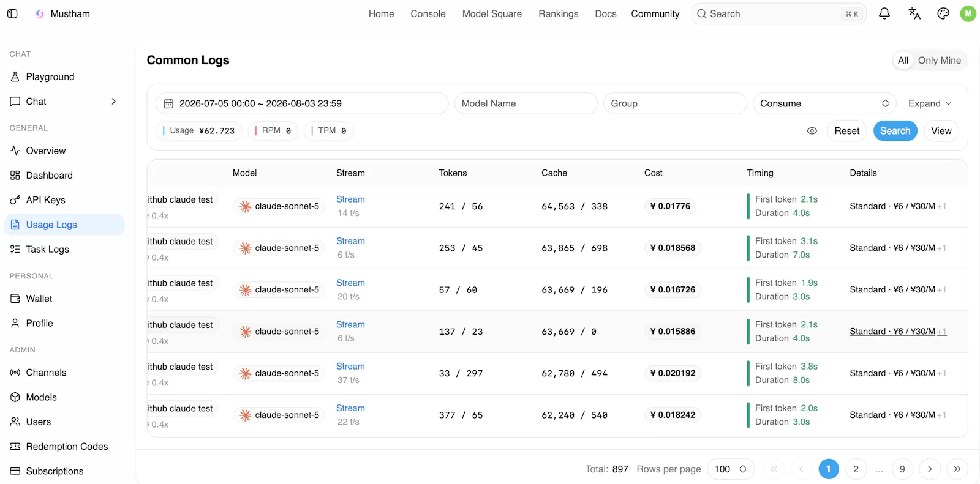Image resolution: width=980 pixels, height=484 pixels.
Task: Click underlined Standard ¥6/¥30/M details link
Action: [x=898, y=332]
